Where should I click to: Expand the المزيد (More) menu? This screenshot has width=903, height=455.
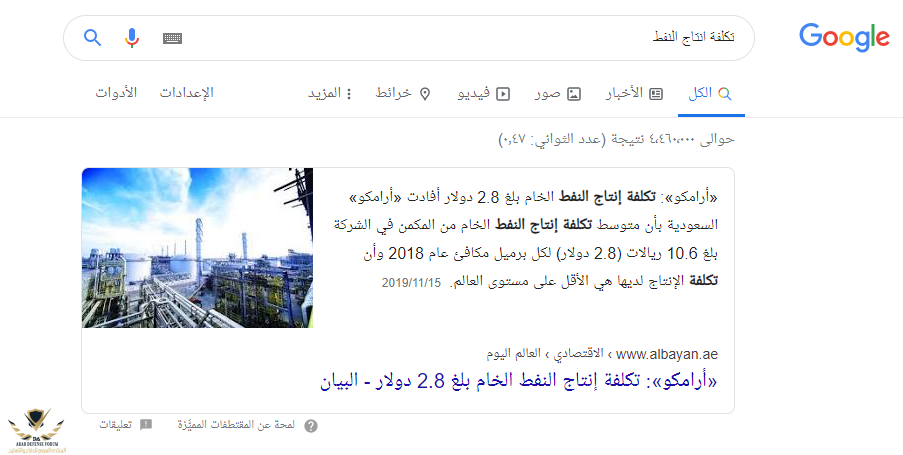pyautogui.click(x=329, y=93)
